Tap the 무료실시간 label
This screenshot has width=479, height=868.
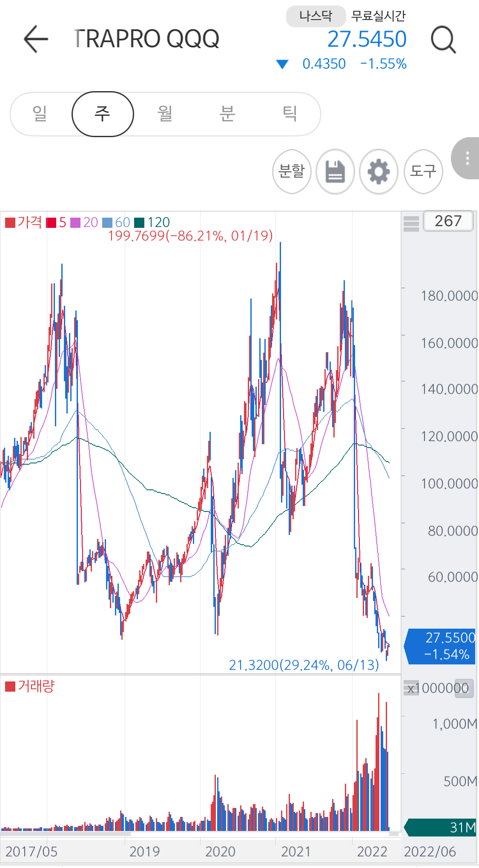pyautogui.click(x=378, y=16)
